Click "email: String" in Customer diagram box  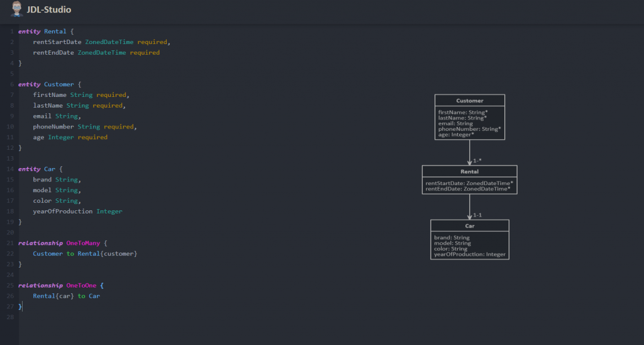tap(455, 123)
